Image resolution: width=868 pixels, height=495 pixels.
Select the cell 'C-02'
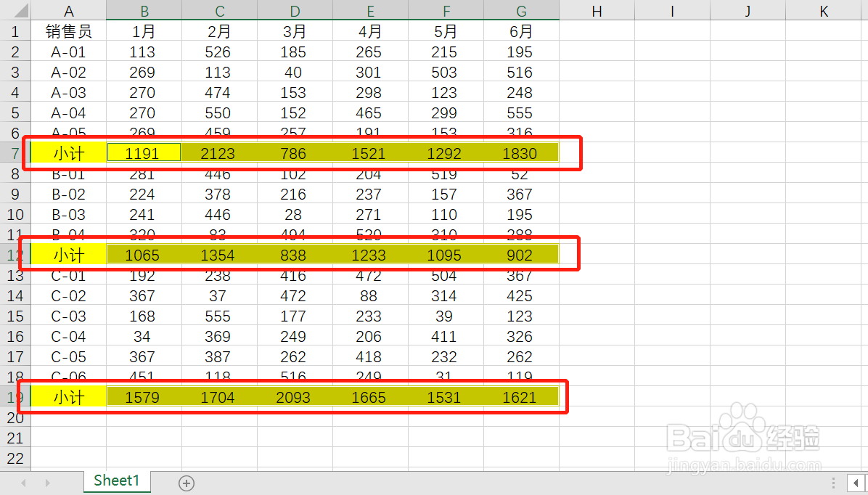click(69, 295)
